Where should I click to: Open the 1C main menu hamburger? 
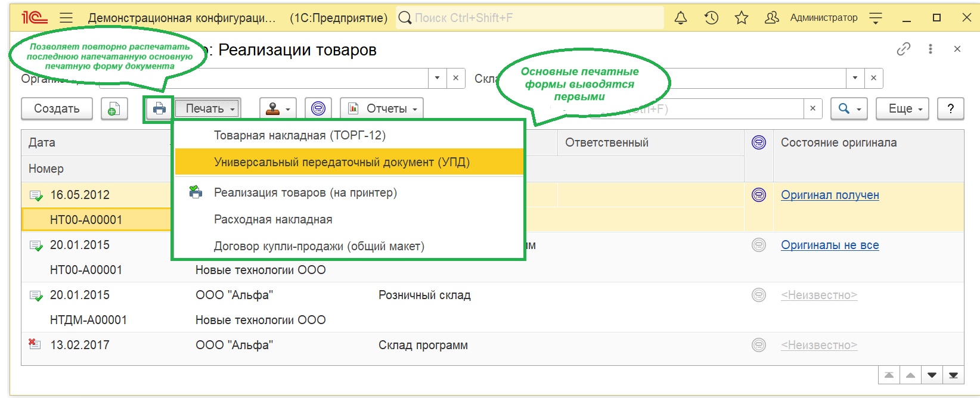tap(66, 18)
